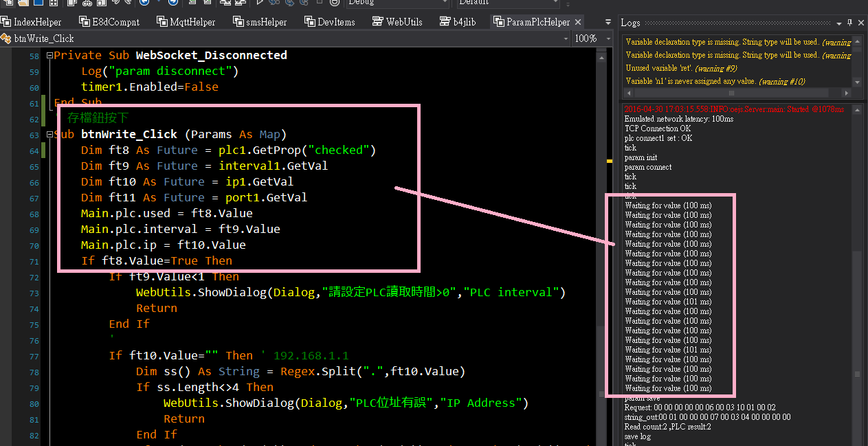The width and height of the screenshot is (868, 446).
Task: Switch to the WebUtils tab
Action: [x=397, y=21]
